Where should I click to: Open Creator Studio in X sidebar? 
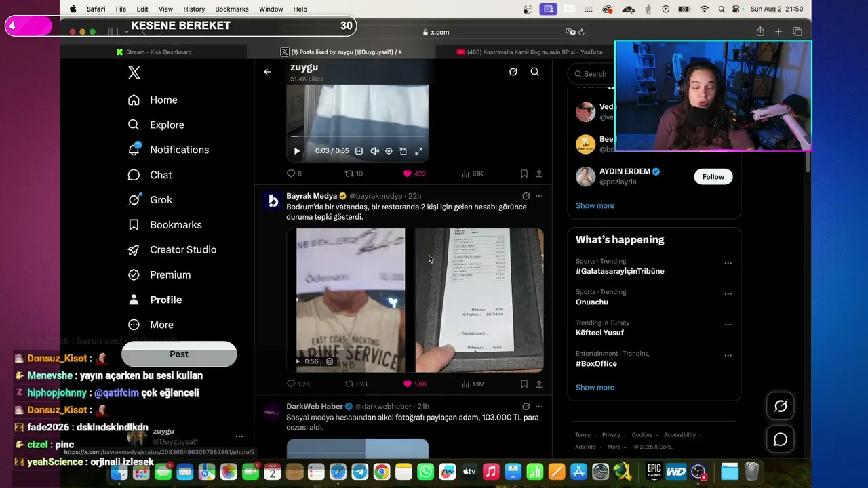click(172, 249)
